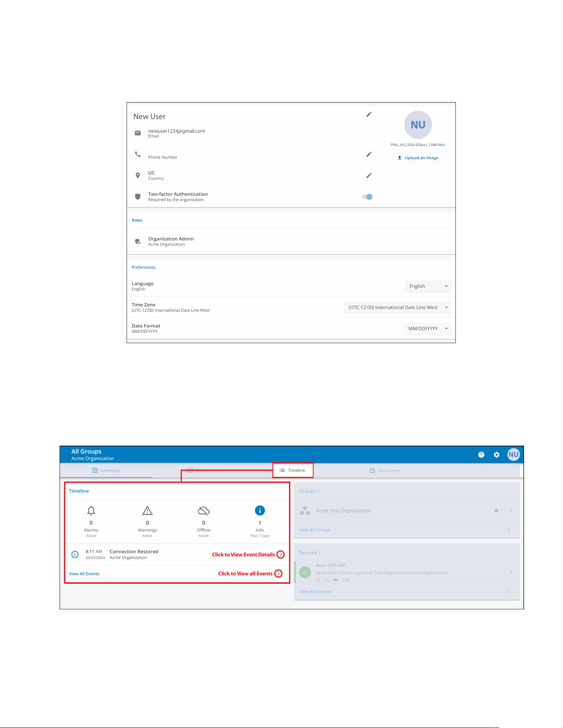Click the View All Groups link
563x728 pixels.
tap(315, 530)
